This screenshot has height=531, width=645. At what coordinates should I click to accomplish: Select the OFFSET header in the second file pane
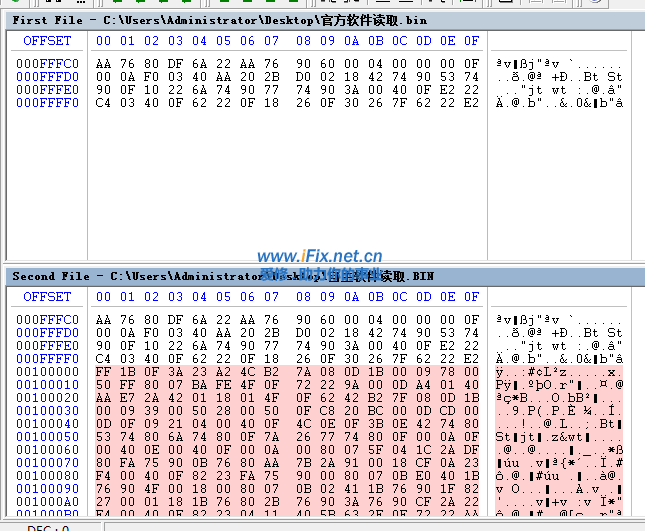click(x=47, y=297)
